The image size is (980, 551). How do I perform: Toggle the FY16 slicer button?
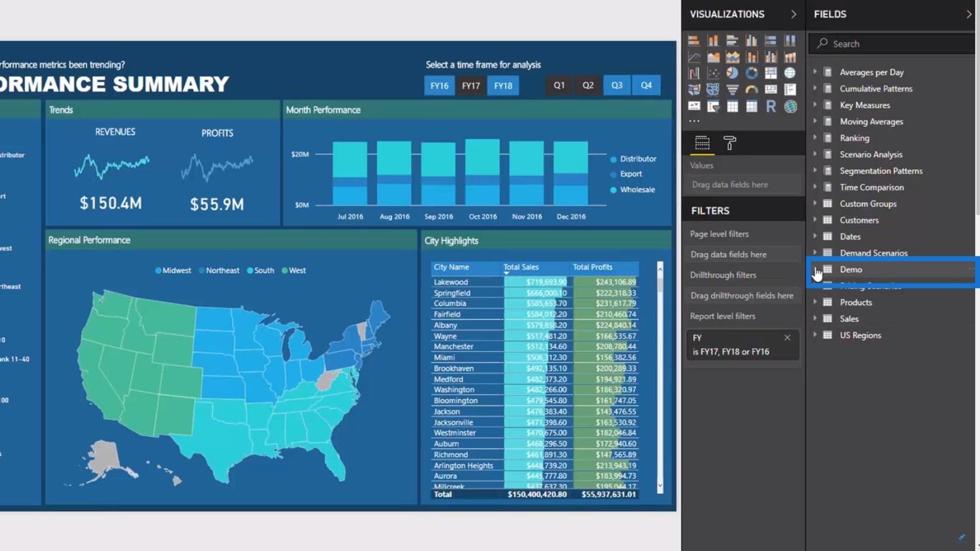pyautogui.click(x=439, y=86)
